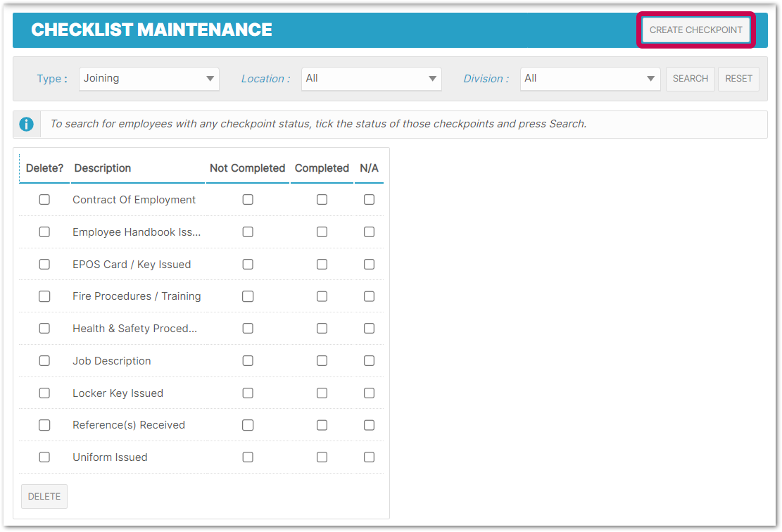Tick Delete checkbox for Contract Of Employment
The image size is (782, 532).
44,199
